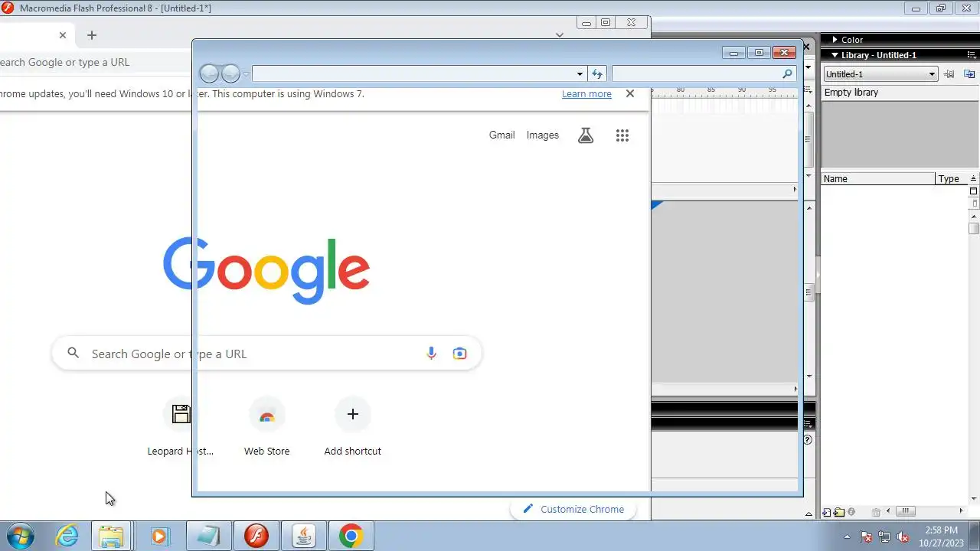980x551 pixels.
Task: Click the New Symbol icon in Library panel
Action: coord(827,512)
